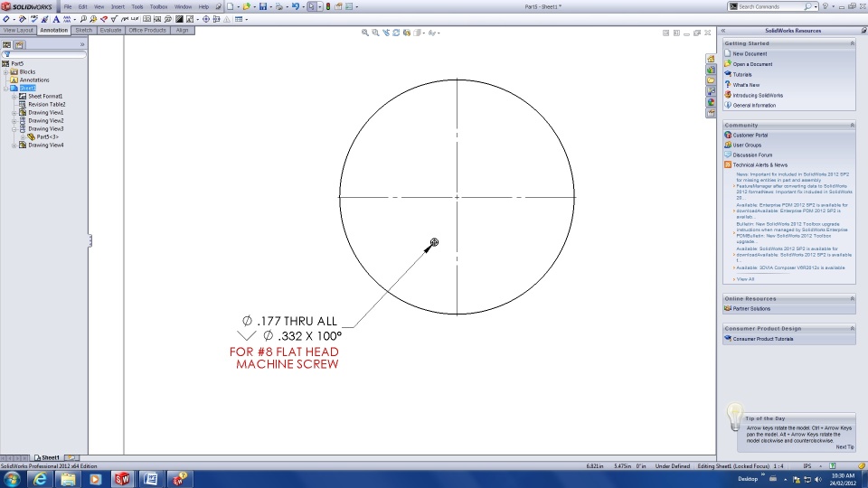Viewport: 868px width, 488px height.
Task: Switch to the Office Products tab
Action: click(x=147, y=31)
